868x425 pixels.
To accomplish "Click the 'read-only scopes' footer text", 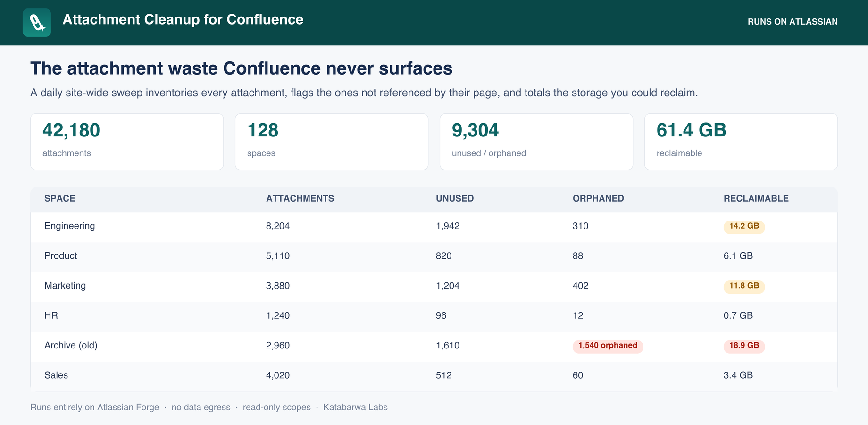I will coord(277,408).
